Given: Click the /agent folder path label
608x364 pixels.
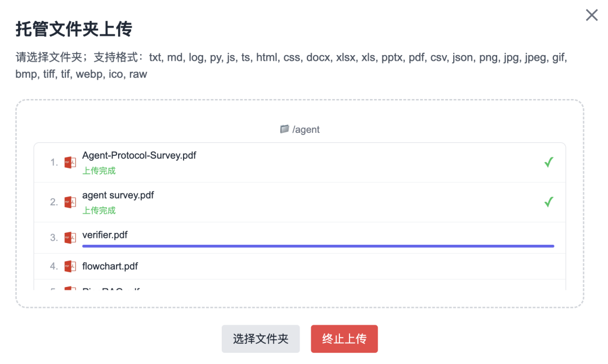Looking at the screenshot, I should click(306, 129).
